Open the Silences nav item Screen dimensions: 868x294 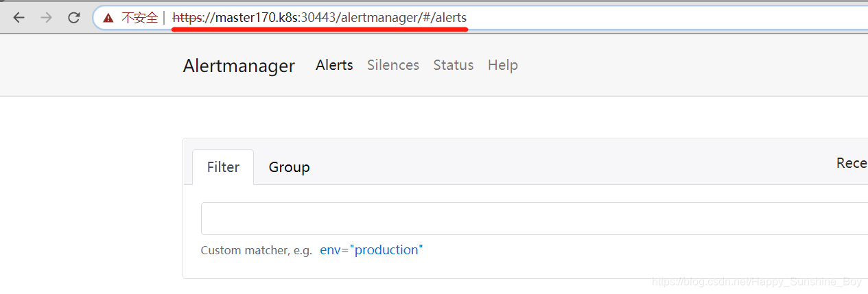(x=393, y=65)
